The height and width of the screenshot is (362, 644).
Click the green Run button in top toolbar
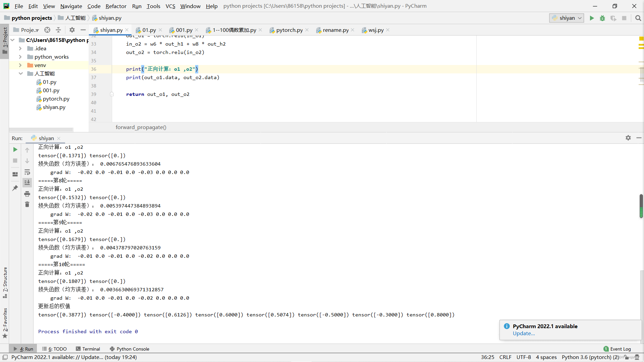tap(592, 18)
